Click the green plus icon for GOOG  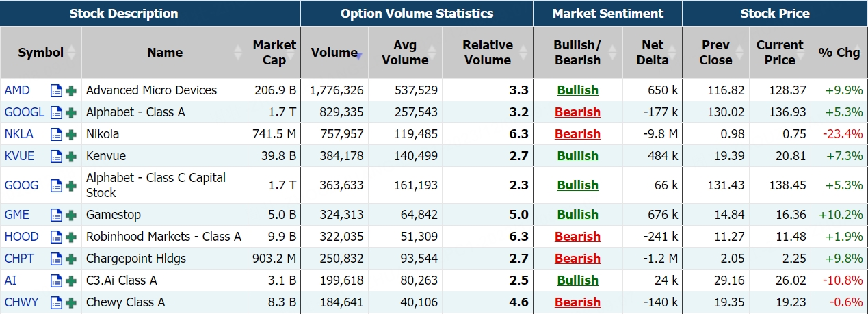tap(71, 186)
